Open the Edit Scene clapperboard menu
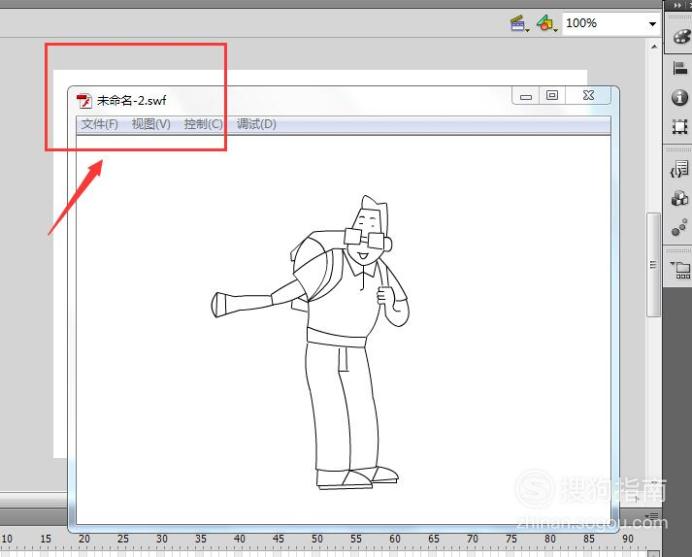Image resolution: width=692 pixels, height=557 pixels. [x=519, y=23]
